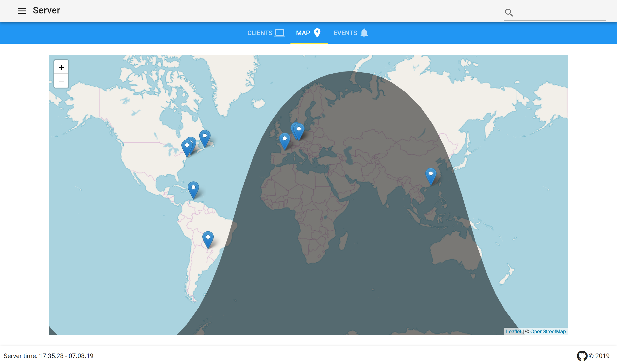Click the laptop icon beside Clients
This screenshot has height=364, width=617.
(x=280, y=33)
